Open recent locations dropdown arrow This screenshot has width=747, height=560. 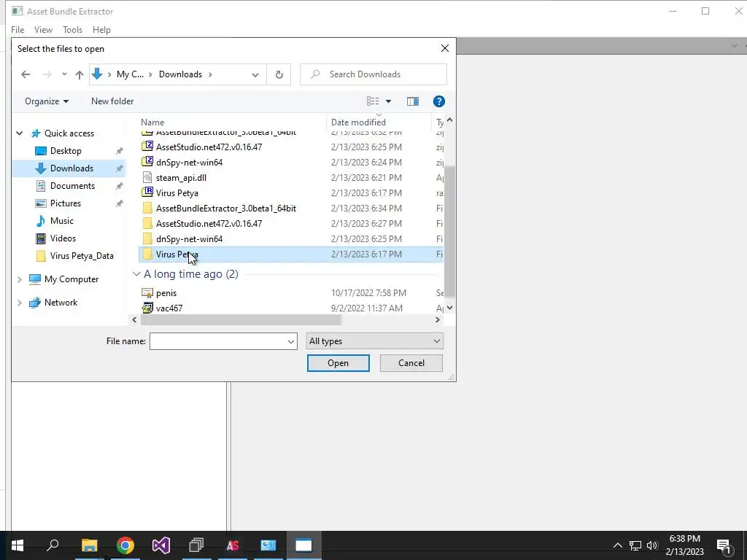click(x=64, y=74)
